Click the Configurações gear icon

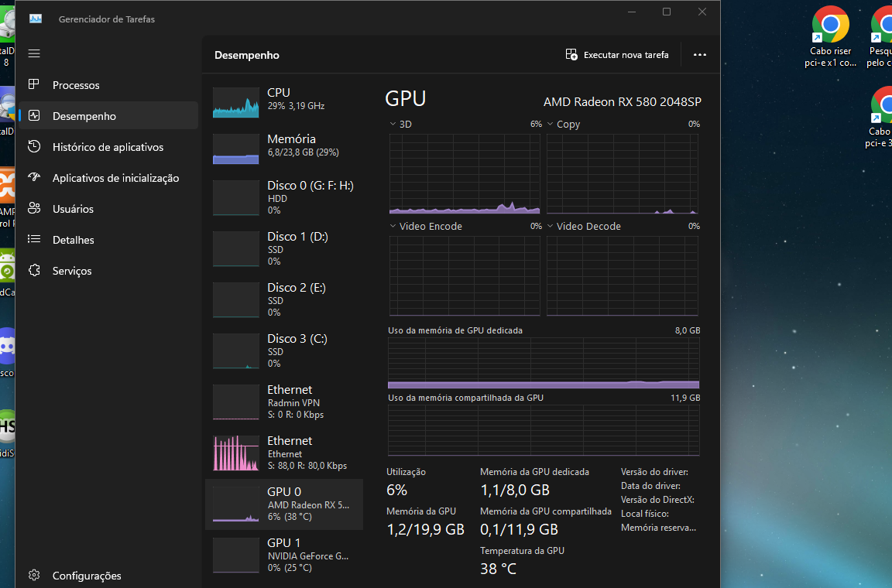(34, 575)
